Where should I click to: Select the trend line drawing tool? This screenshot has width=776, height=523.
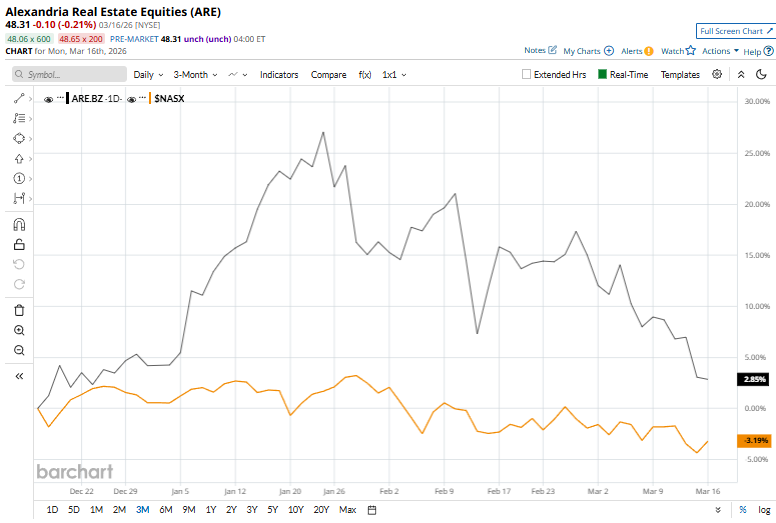coord(19,99)
